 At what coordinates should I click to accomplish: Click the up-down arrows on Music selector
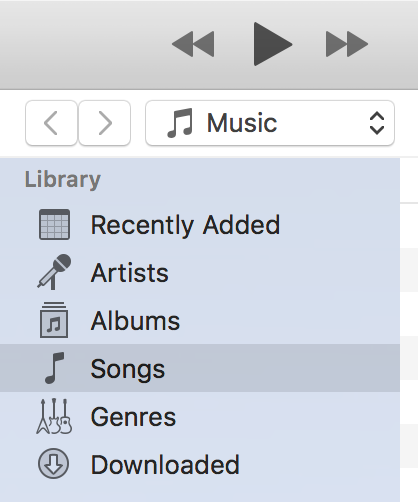pos(377,123)
